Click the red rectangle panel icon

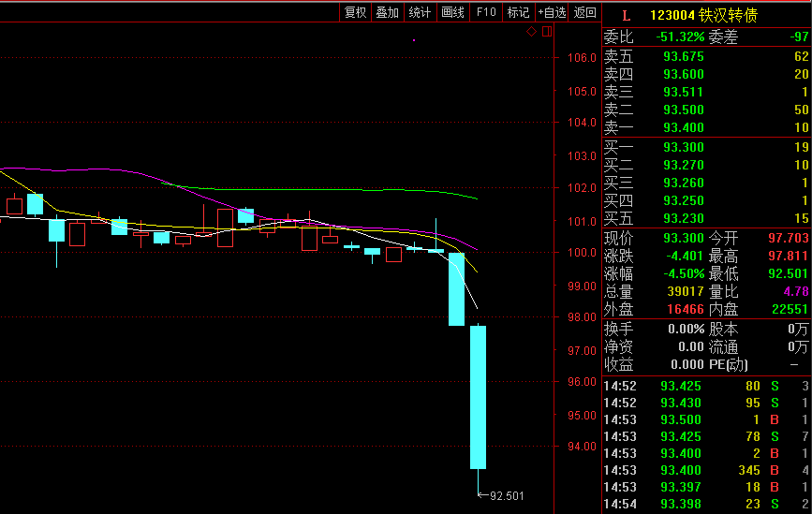coord(547,32)
